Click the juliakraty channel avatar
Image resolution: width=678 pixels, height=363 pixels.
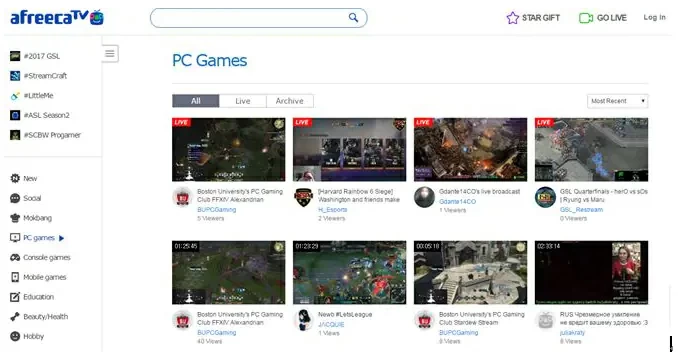pos(545,320)
